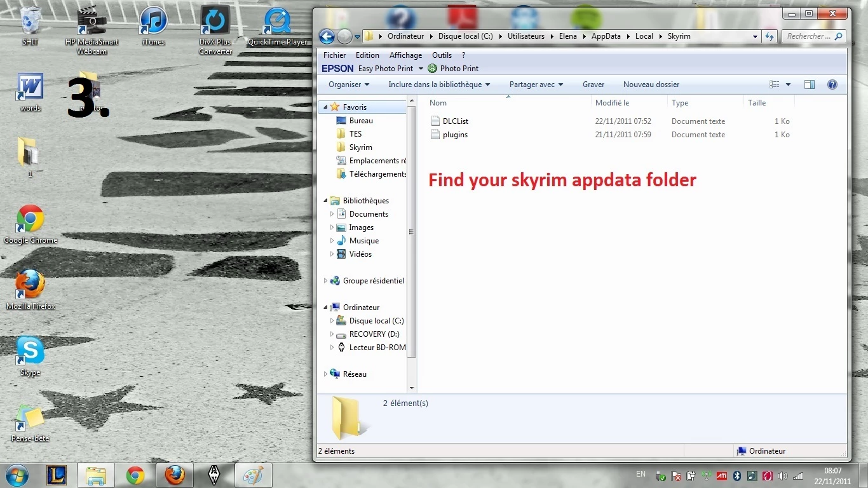Click the green Photo Print icon
868x488 pixels.
(x=433, y=69)
